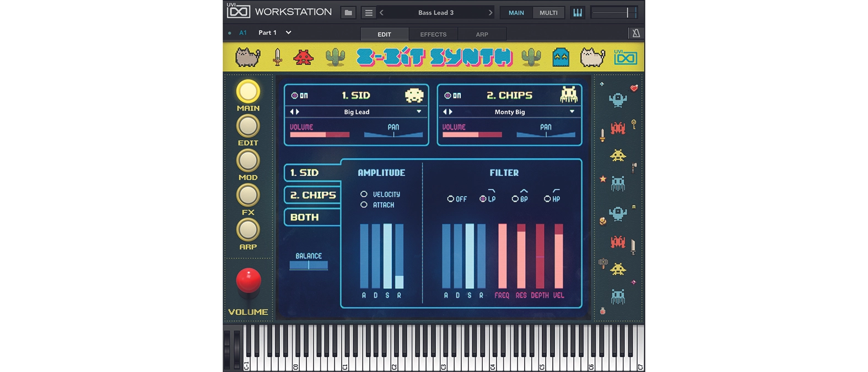Switch to MULTI view

[x=548, y=13]
